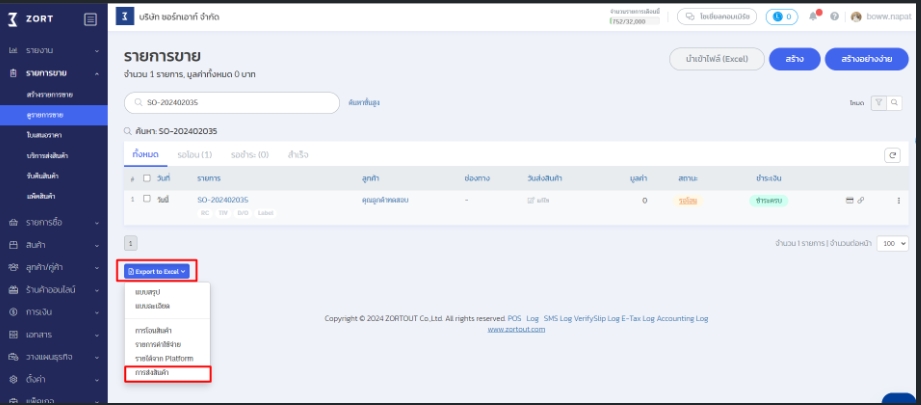Open the SO-202402035 order link
This screenshot has height=405, width=921.
(x=222, y=200)
